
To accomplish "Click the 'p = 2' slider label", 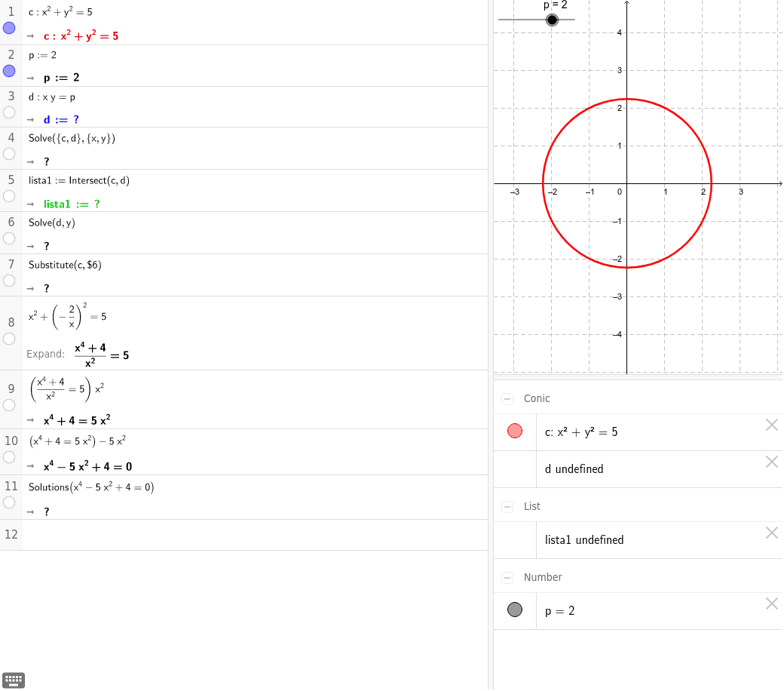I will [555, 5].
